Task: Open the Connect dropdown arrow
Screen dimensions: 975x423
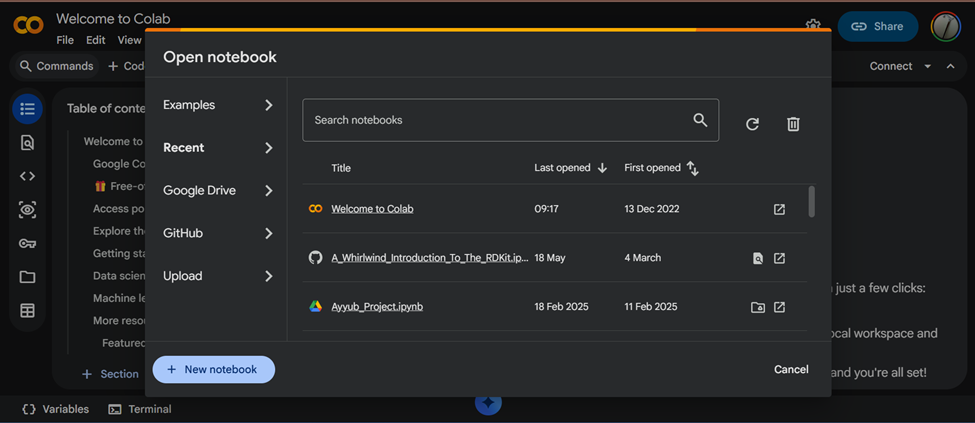Action: [928, 67]
